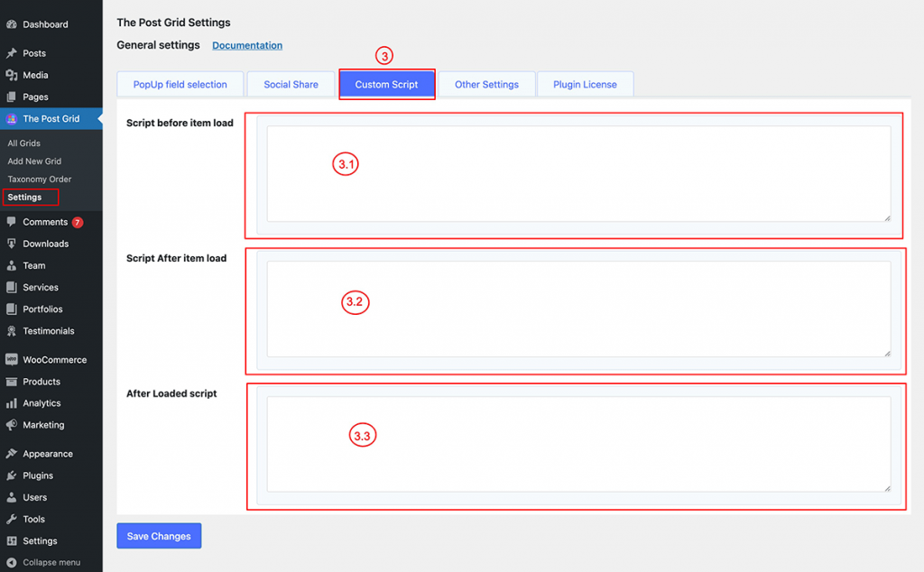Screen dimensions: 924x572
Task: Open the bottom WordPress Settings menu label
Action: [x=40, y=540]
